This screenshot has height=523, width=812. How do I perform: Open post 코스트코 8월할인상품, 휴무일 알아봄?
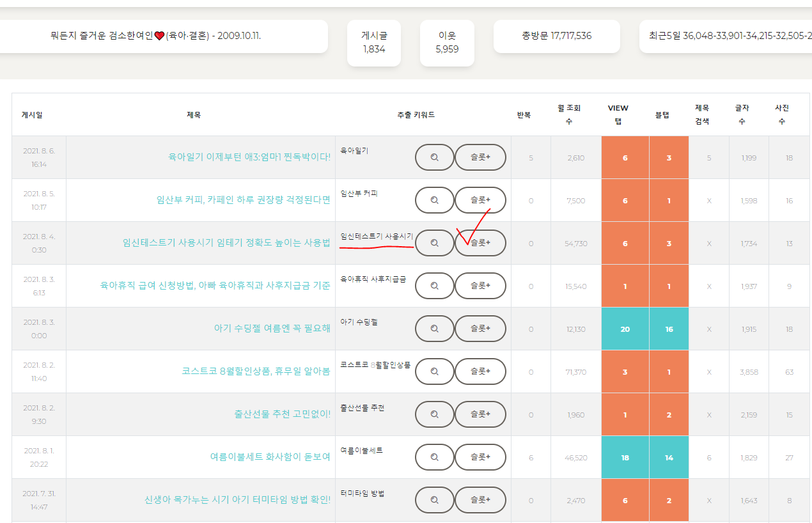(256, 371)
